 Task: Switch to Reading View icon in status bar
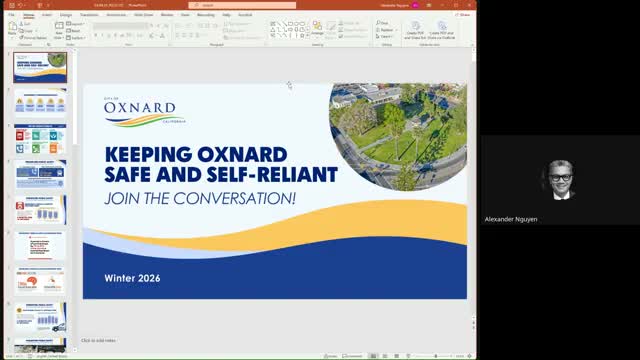coord(396,356)
